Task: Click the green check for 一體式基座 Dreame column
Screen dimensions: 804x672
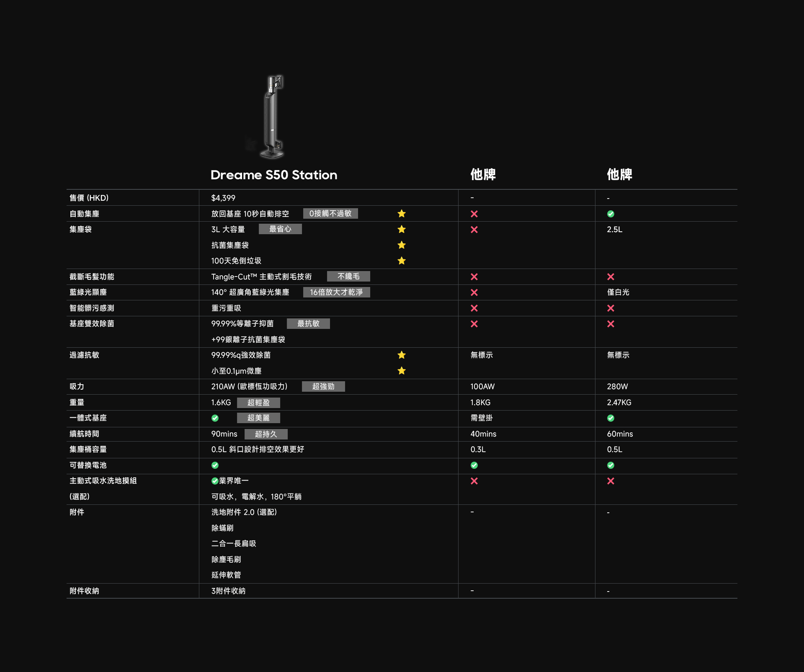Action: (215, 418)
